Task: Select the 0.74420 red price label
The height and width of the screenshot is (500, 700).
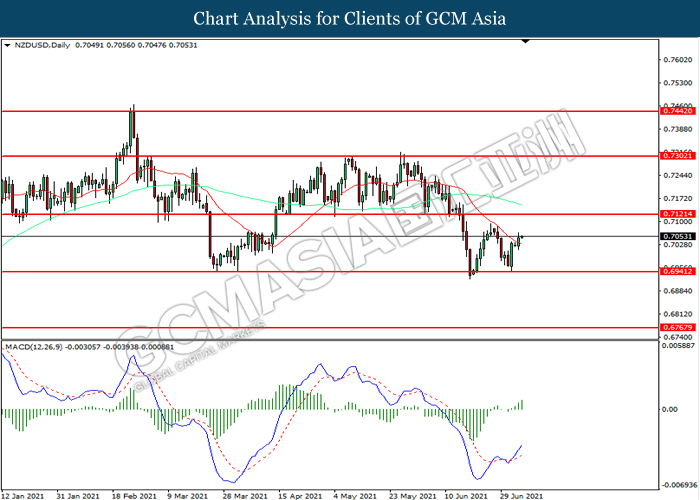Action: (677, 111)
